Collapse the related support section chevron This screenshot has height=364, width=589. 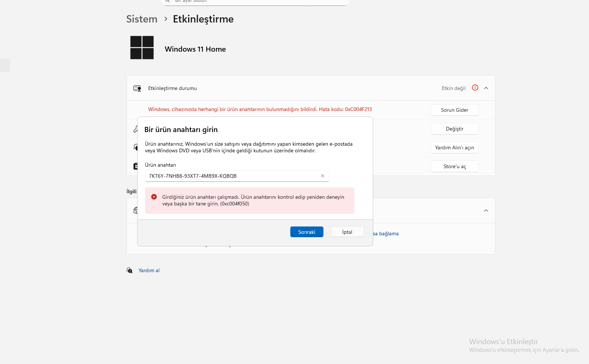[x=486, y=211]
